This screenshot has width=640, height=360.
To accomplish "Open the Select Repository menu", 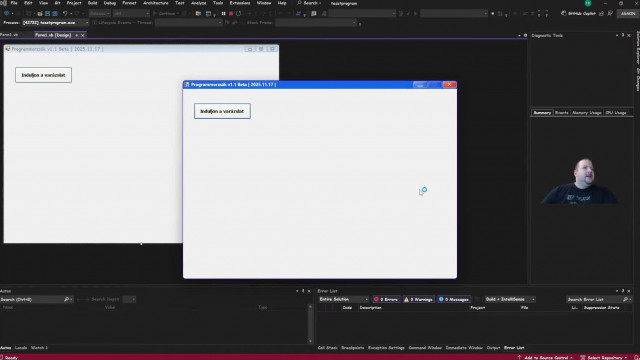I will [604, 357].
